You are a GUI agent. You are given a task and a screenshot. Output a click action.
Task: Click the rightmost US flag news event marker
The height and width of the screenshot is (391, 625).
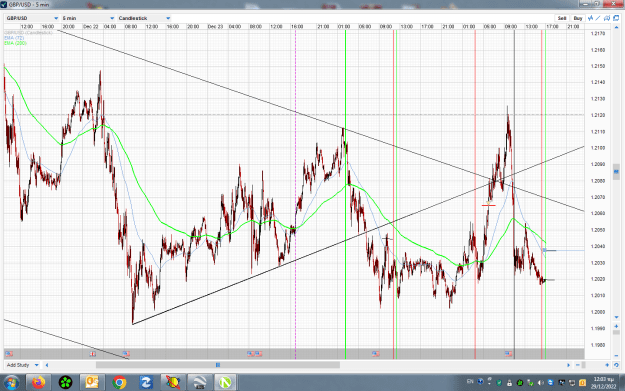(508, 354)
